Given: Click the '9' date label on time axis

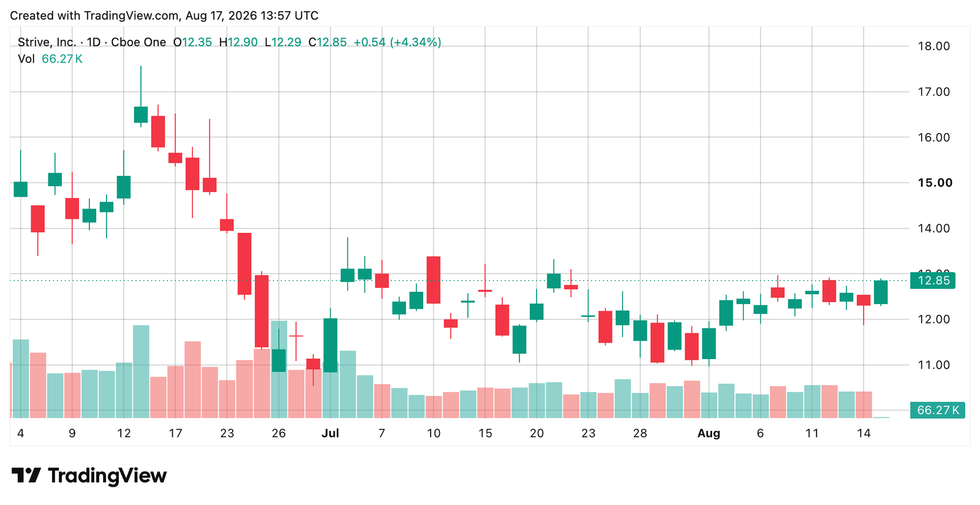Looking at the screenshot, I should tap(72, 433).
